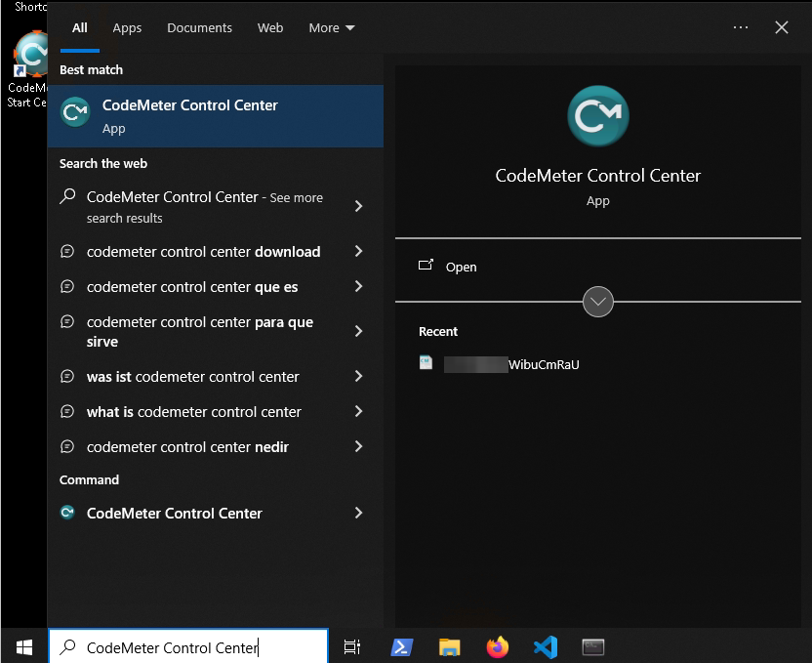Click the Open icon in preview pane

tap(426, 266)
